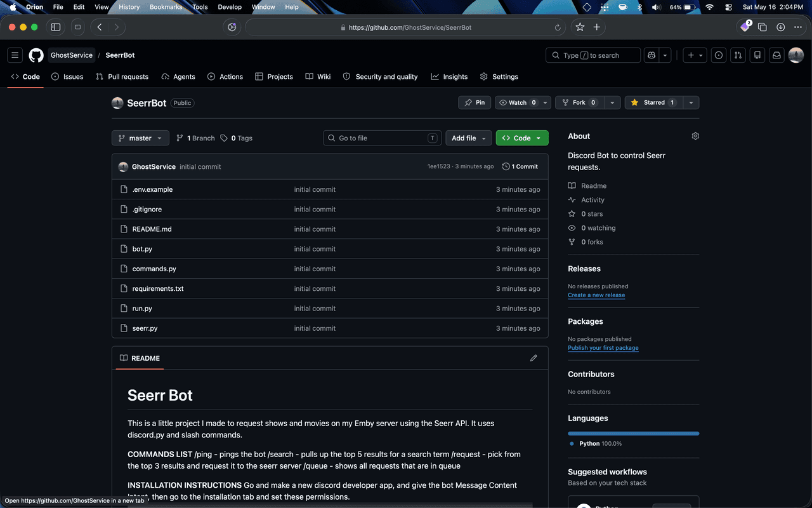Click the volume icon in menu bar
Viewport: 812px width, 508px height.
[656, 7]
